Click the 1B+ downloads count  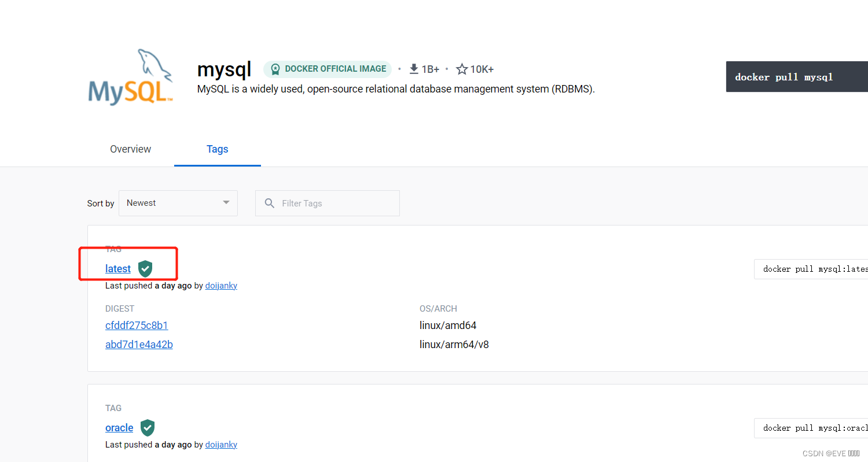(431, 69)
